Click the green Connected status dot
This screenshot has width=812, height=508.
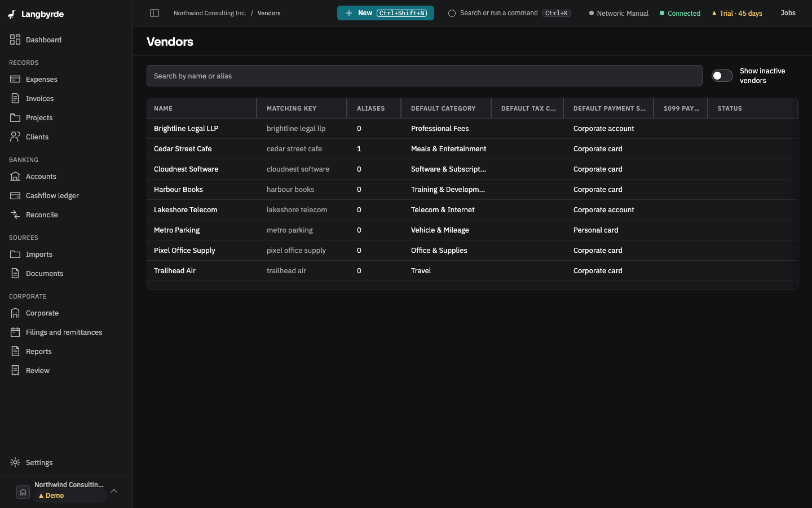tap(662, 13)
